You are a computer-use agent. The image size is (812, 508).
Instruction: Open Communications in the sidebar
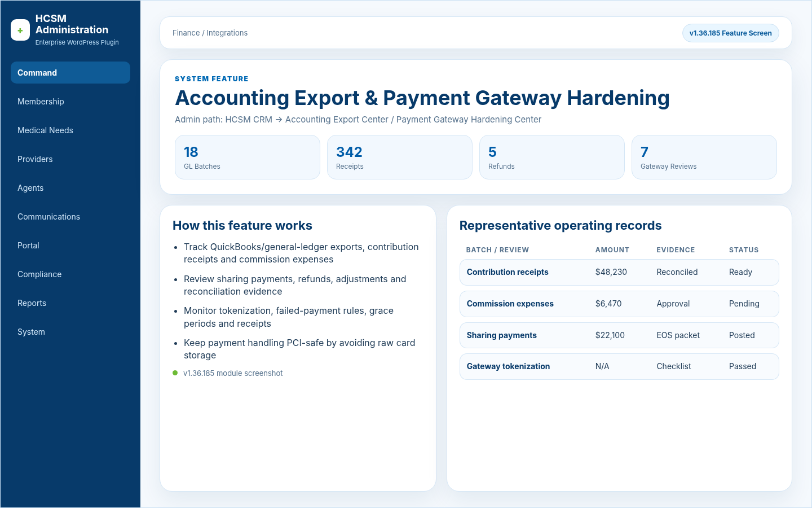(70, 217)
